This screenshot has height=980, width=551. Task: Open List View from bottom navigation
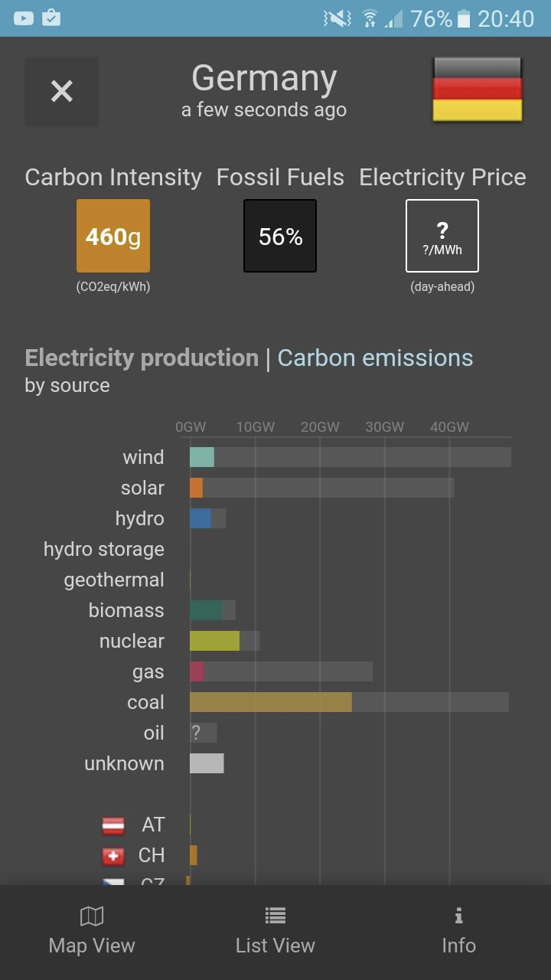point(275,929)
